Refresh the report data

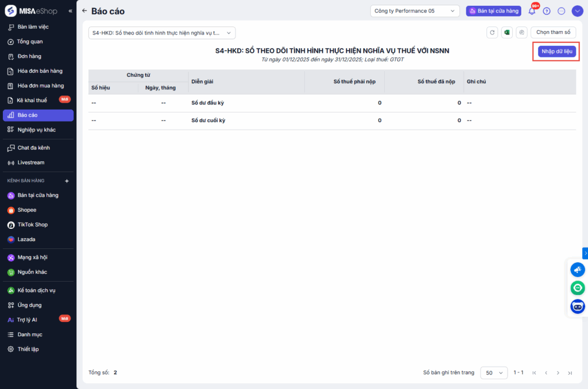492,33
